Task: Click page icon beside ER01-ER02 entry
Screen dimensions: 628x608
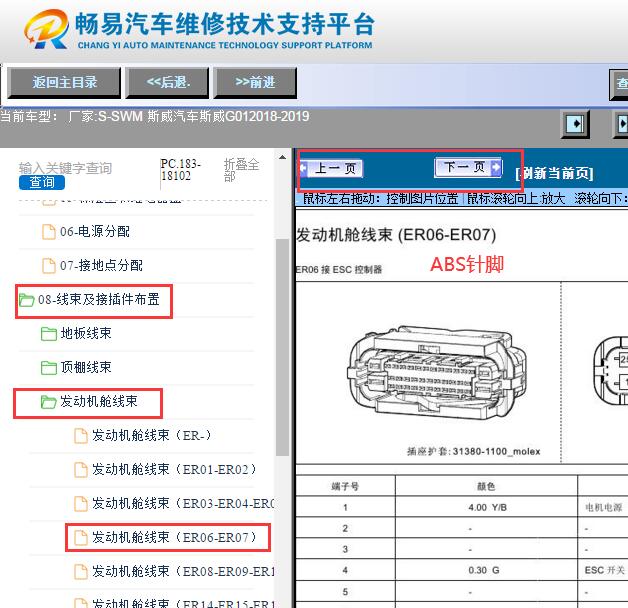Action: coord(81,470)
